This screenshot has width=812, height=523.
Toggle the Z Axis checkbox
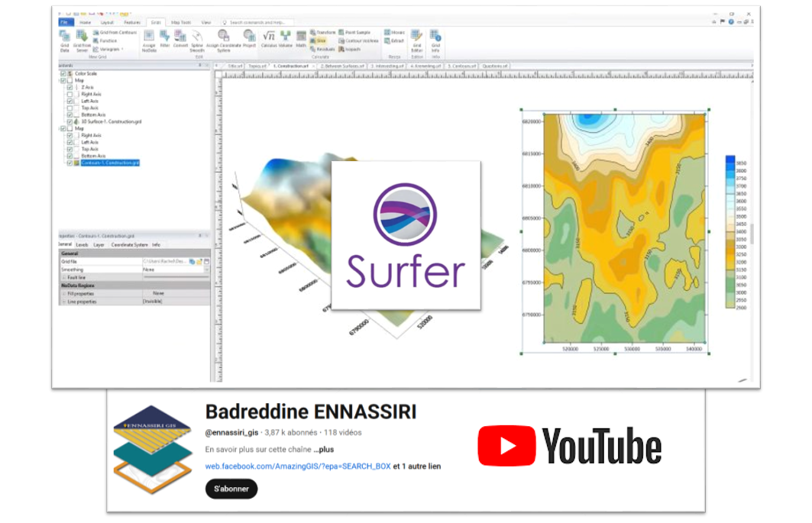70,88
